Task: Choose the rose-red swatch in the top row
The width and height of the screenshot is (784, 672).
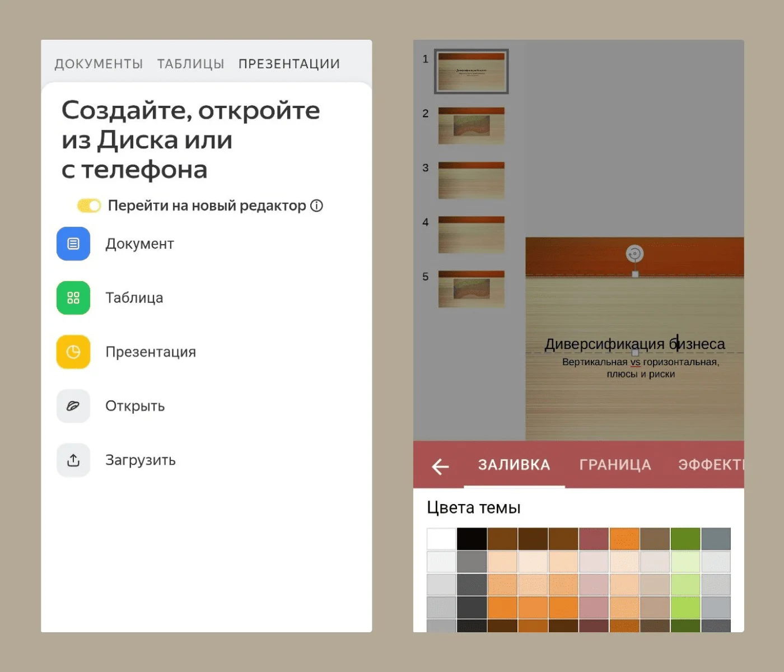Action: (594, 539)
